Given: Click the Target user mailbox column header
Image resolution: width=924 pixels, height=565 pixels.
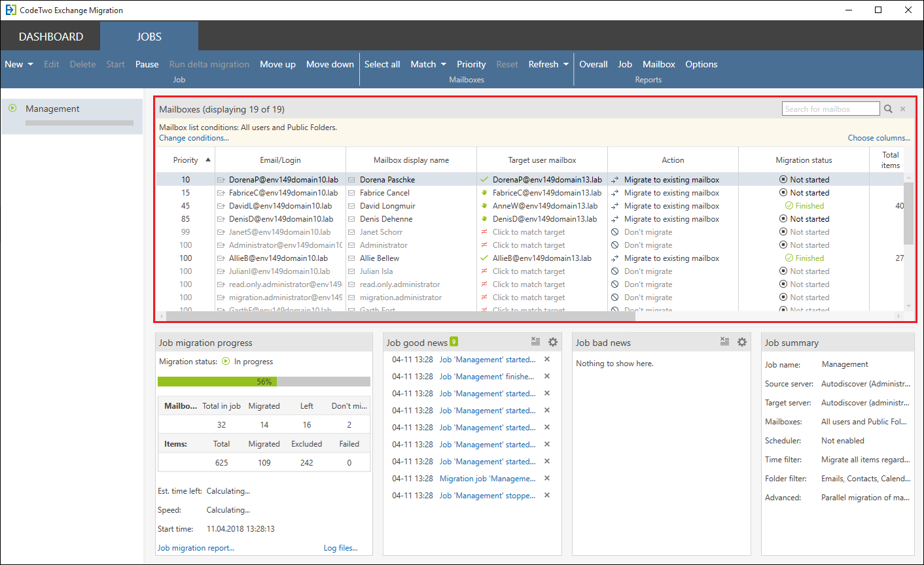Looking at the screenshot, I should (542, 160).
